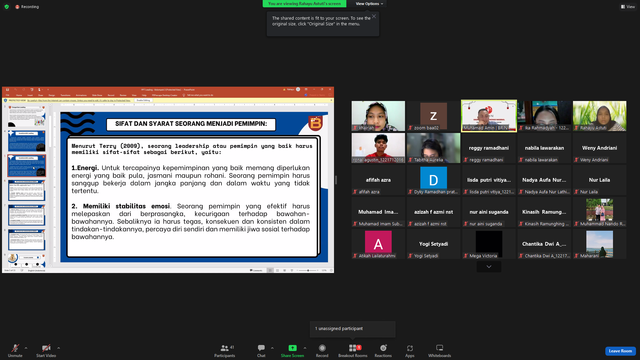Open the Transitions tab in shared PowerPoint
Viewport: 640px width, 360px height.
pos(65,95)
